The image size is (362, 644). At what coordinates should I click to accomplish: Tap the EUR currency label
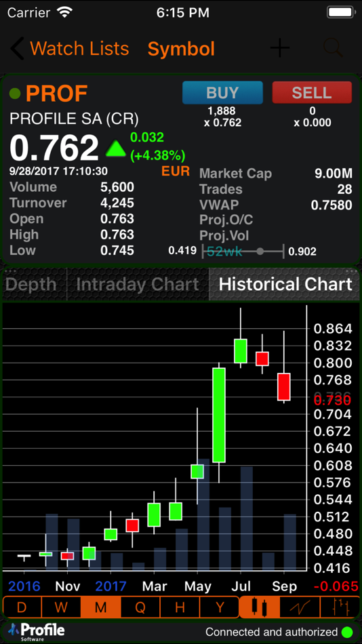click(176, 172)
